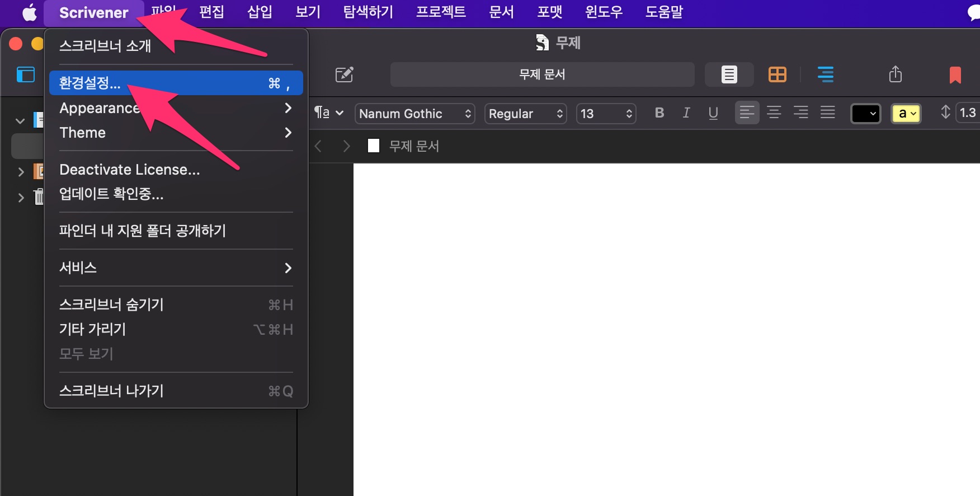Screen dimensions: 980x496
Task: Click the Trash icon in binder
Action: point(39,196)
